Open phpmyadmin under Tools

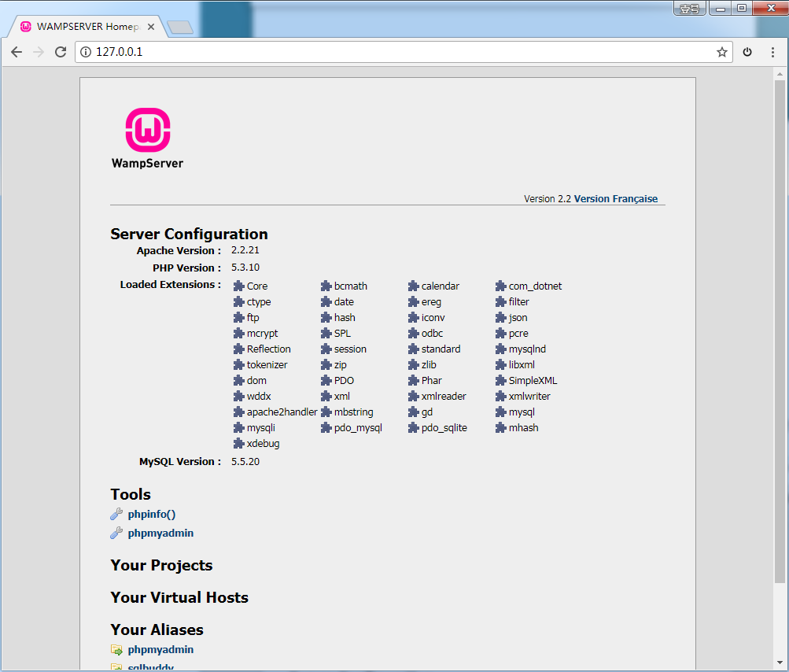[x=160, y=534]
